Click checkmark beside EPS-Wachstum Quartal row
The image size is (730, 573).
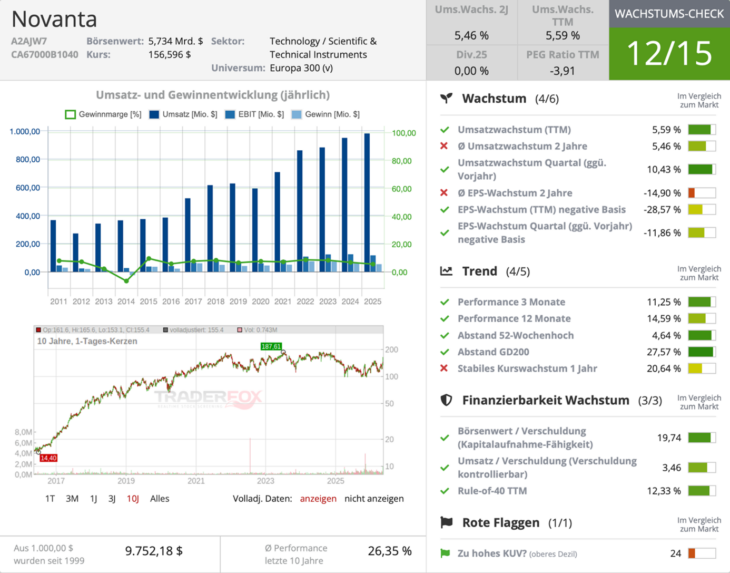tap(445, 233)
